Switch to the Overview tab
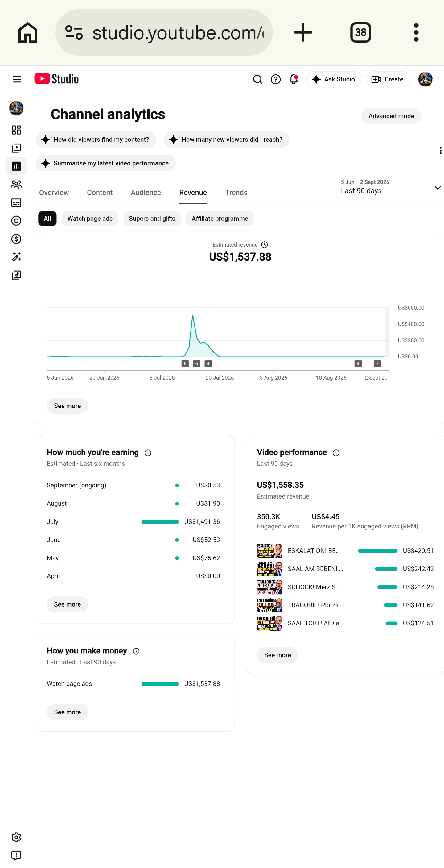 (54, 192)
